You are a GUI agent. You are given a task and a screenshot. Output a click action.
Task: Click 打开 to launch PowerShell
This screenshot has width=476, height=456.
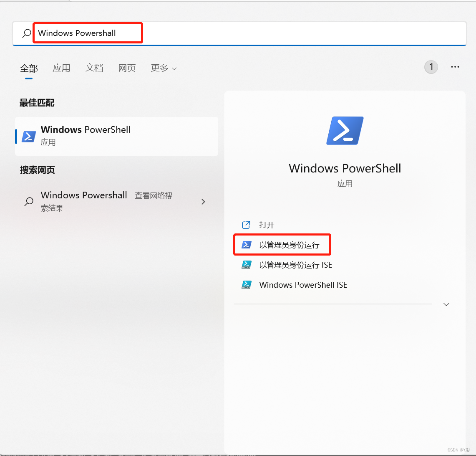click(x=267, y=224)
